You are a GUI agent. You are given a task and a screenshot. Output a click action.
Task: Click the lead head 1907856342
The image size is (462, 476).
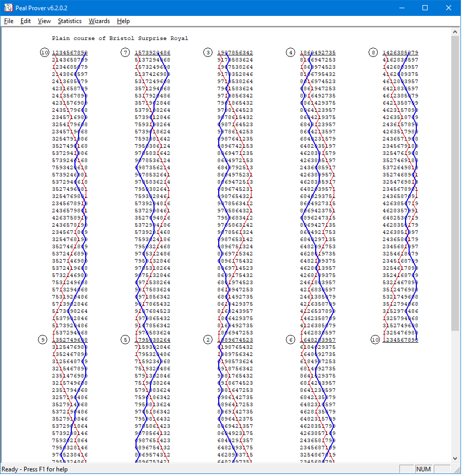point(235,52)
